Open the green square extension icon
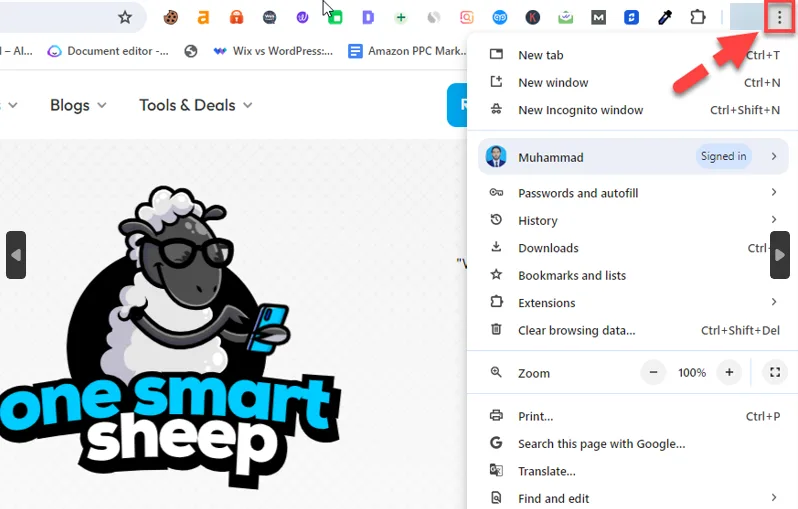798x509 pixels. (335, 18)
